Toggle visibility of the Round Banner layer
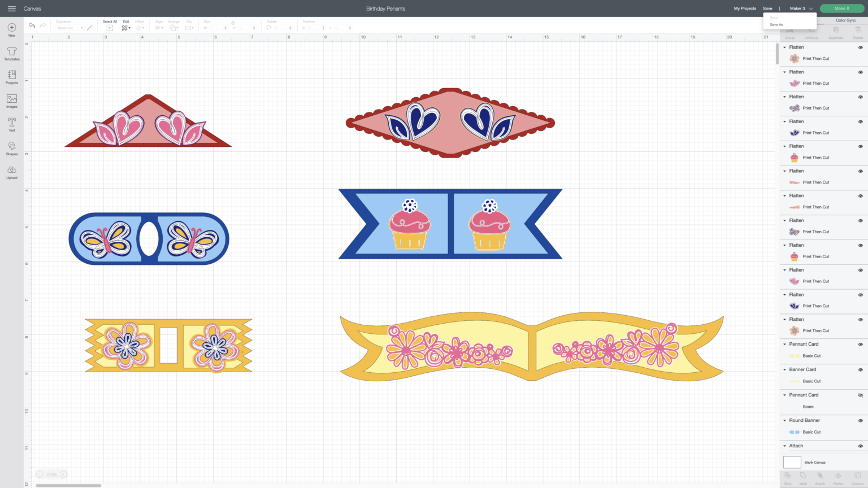 point(861,420)
